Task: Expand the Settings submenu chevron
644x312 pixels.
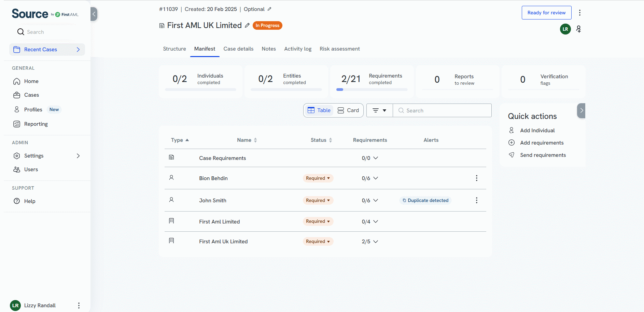Action: click(x=78, y=156)
